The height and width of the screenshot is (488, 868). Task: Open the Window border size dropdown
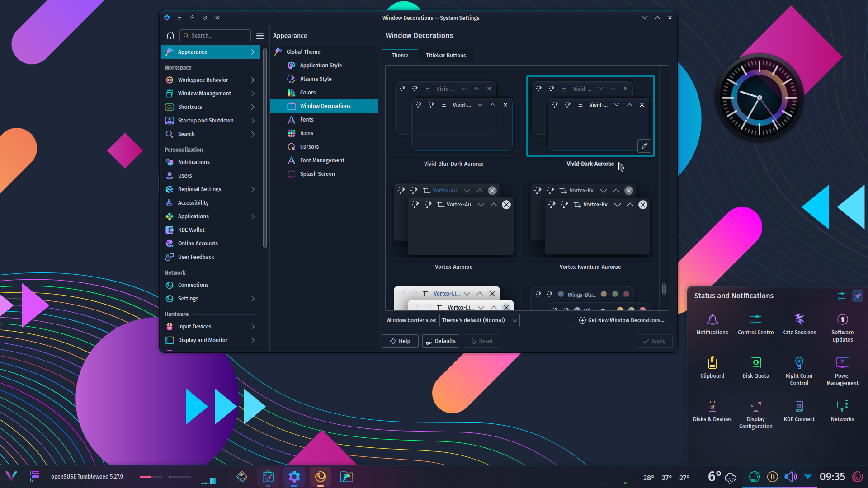click(480, 320)
